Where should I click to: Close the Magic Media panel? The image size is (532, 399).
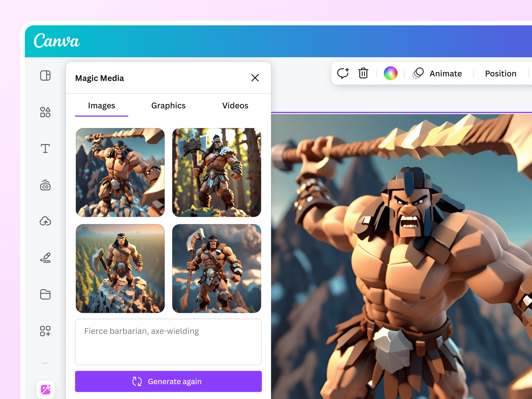pos(255,78)
